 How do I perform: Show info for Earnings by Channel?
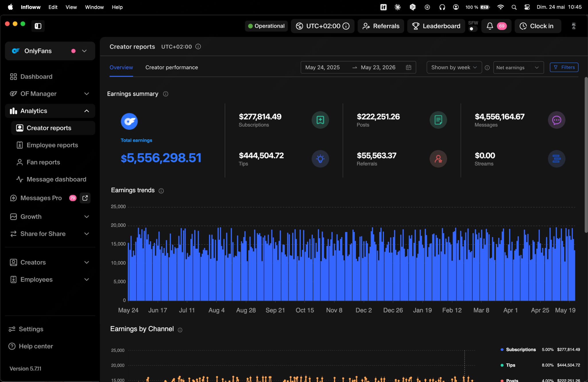pos(180,330)
